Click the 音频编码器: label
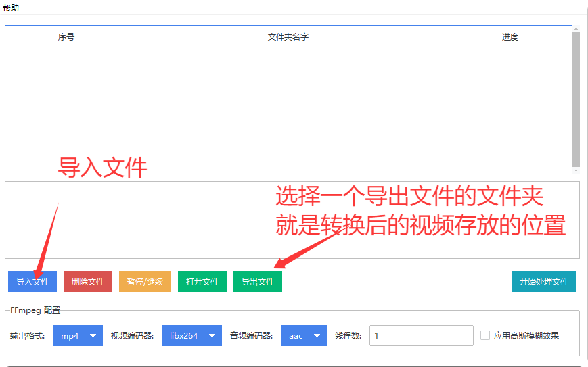The height and width of the screenshot is (367, 588). tap(251, 335)
